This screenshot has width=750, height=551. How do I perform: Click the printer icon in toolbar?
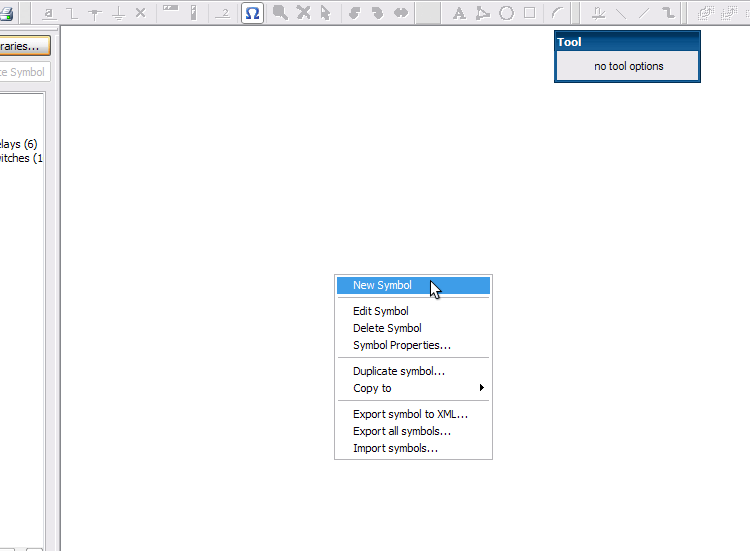point(6,13)
